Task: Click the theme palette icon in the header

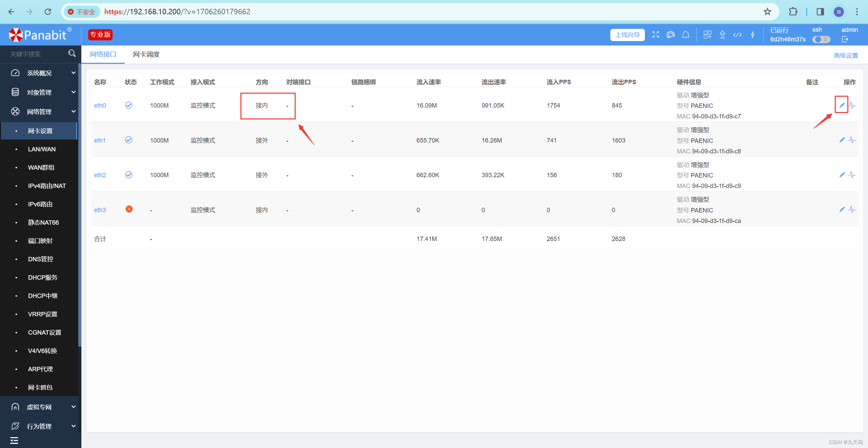Action: click(670, 35)
